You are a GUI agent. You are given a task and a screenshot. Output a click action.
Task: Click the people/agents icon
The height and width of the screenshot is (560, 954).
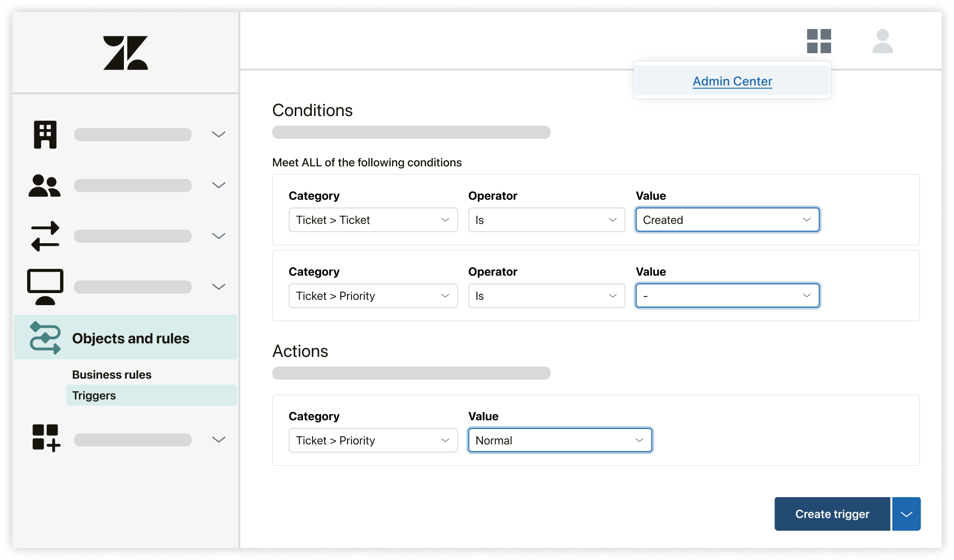(45, 185)
